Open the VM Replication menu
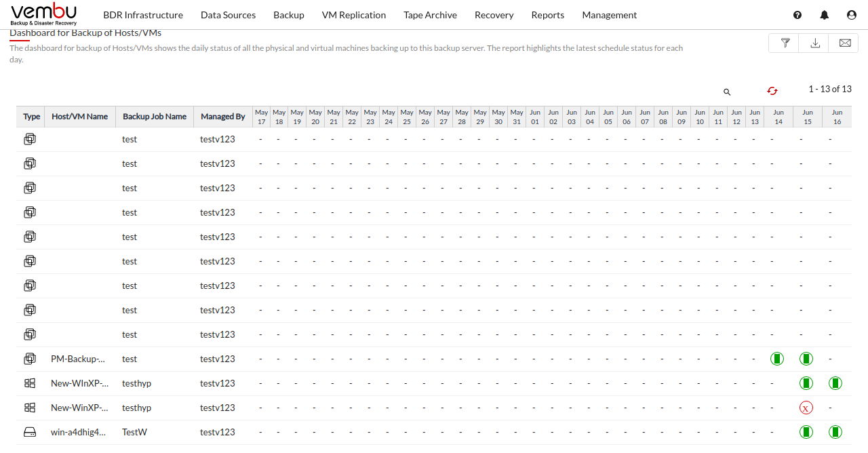Image resolution: width=868 pixels, height=453 pixels. [x=353, y=15]
